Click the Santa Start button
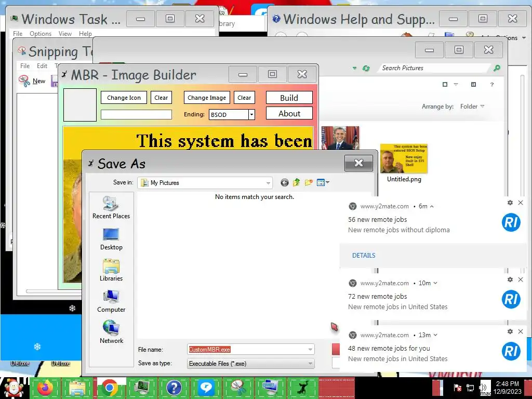The height and width of the screenshot is (399, 532). [13, 388]
